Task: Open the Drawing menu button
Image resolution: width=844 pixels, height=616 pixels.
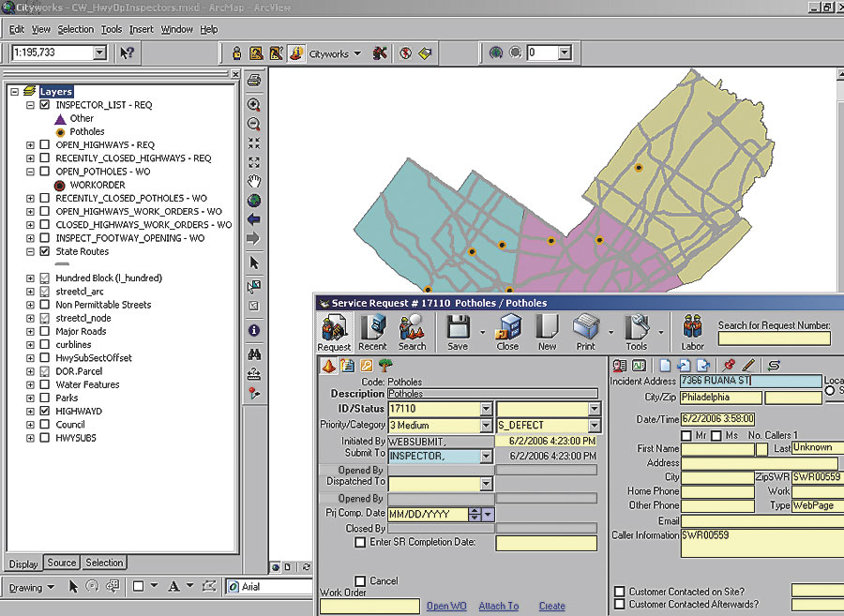Action: pyautogui.click(x=32, y=587)
